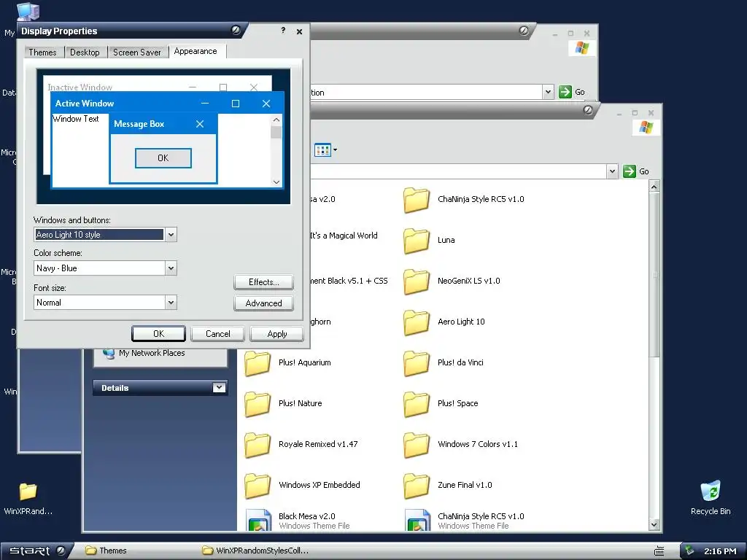Click the front explorer window's scroll down arrow
The height and width of the screenshot is (560, 747).
[x=654, y=525]
